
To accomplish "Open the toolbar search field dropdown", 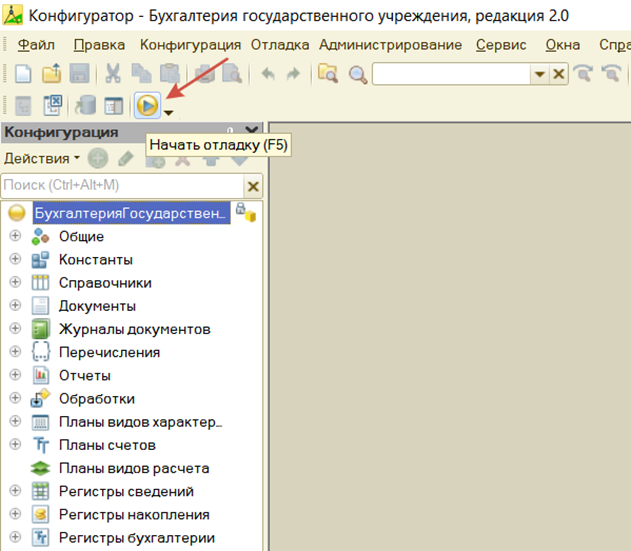I will 539,74.
